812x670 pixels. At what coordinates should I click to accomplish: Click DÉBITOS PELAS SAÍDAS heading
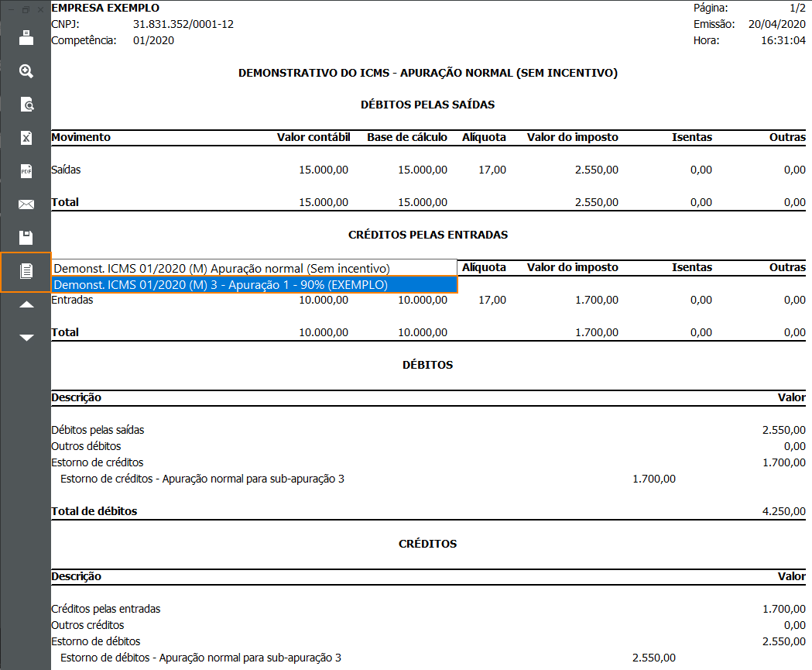[x=428, y=105]
